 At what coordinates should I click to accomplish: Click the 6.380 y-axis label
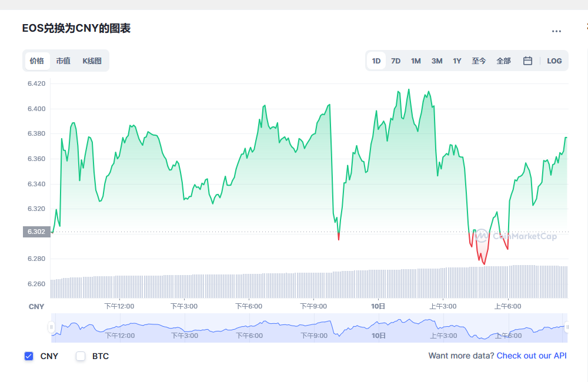tap(36, 133)
